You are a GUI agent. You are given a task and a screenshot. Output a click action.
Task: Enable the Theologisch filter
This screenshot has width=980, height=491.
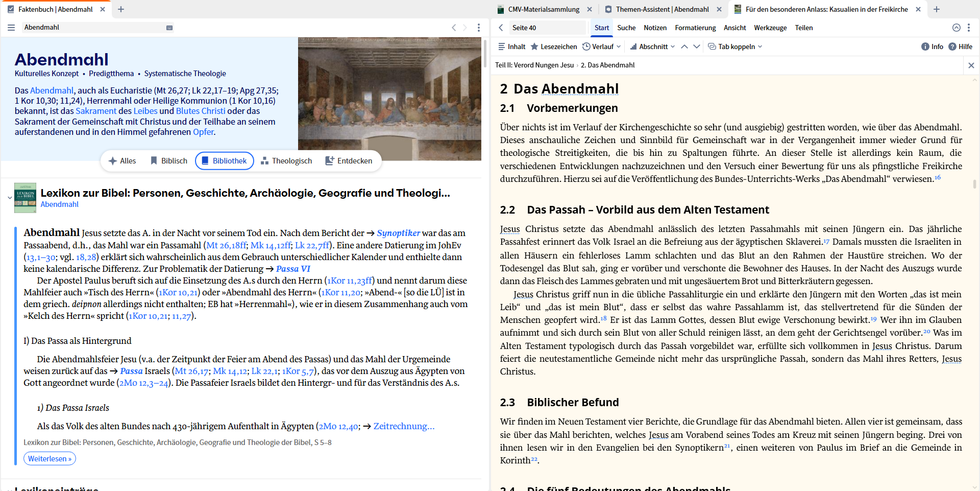[x=286, y=160]
